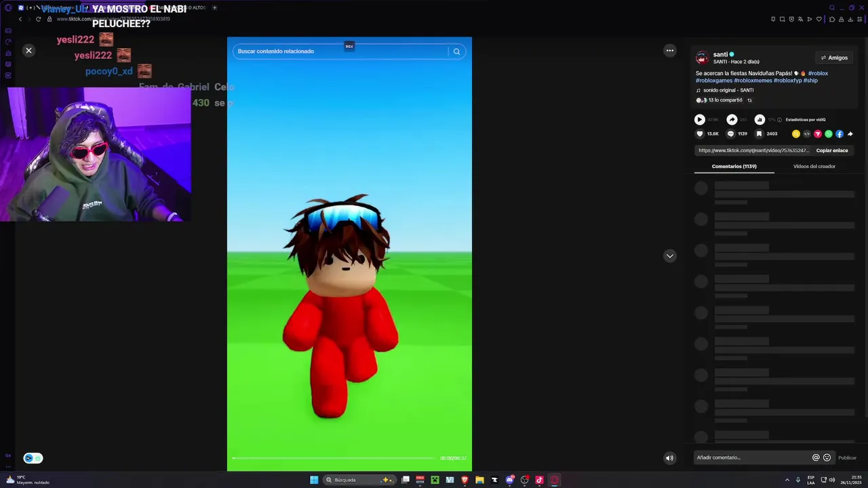Click the vidIQ views play icon
Viewport: 868px width, 488px height.
[x=700, y=119]
